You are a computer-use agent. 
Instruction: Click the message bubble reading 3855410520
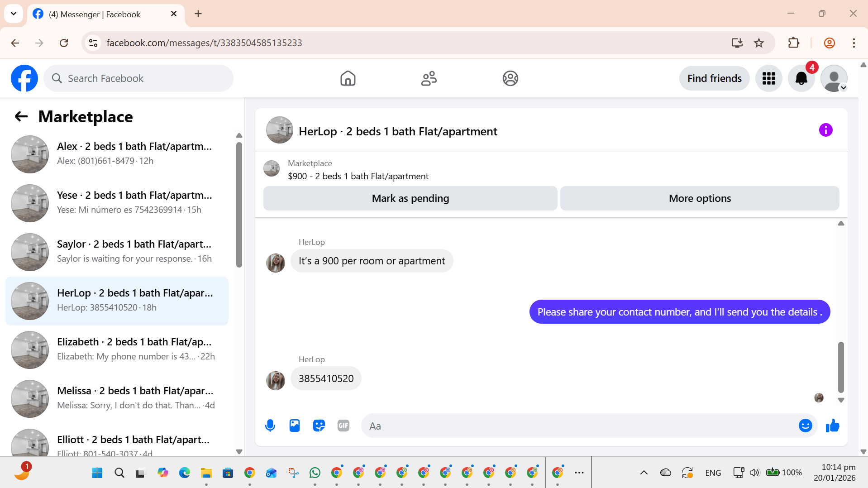click(326, 378)
